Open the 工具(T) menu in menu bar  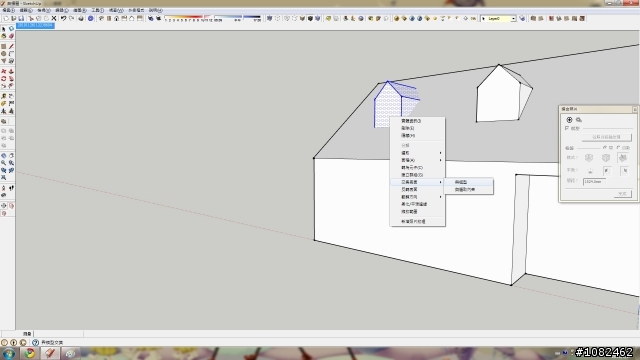(98, 10)
